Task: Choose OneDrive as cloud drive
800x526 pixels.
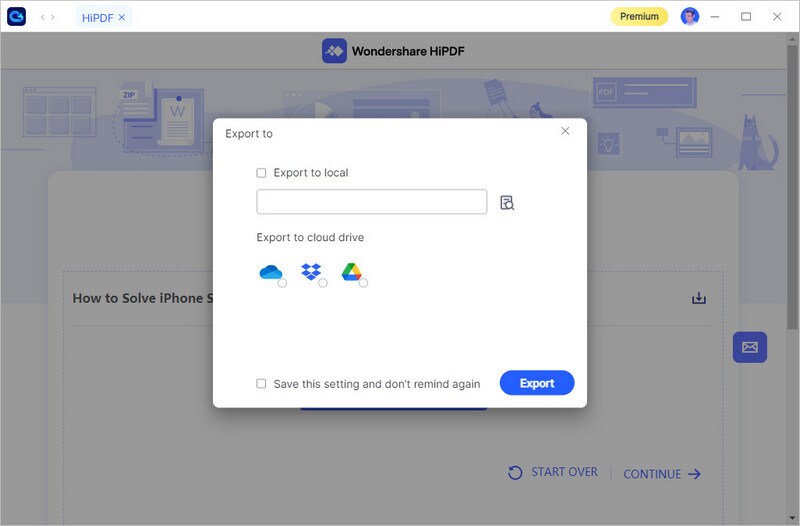Action: [271, 272]
